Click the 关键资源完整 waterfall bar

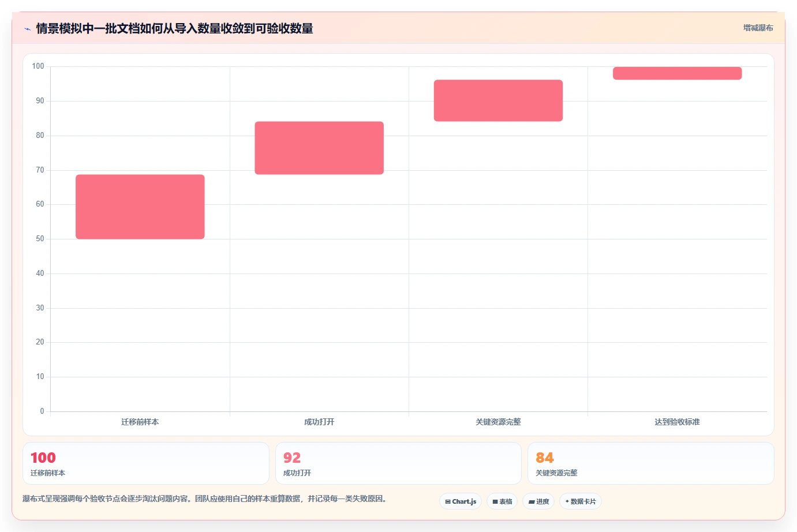point(498,100)
